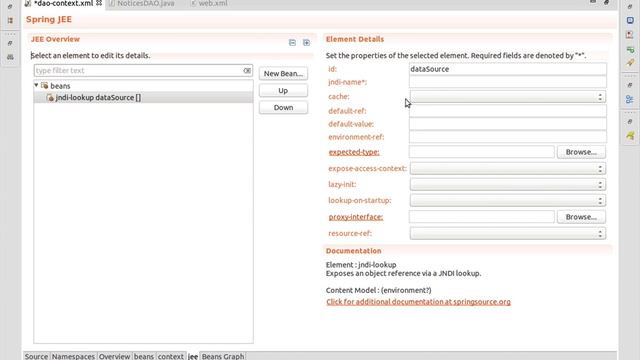The width and height of the screenshot is (640, 360).
Task: Open the yellow pin icon view in right sidebar
Action: (630, 63)
